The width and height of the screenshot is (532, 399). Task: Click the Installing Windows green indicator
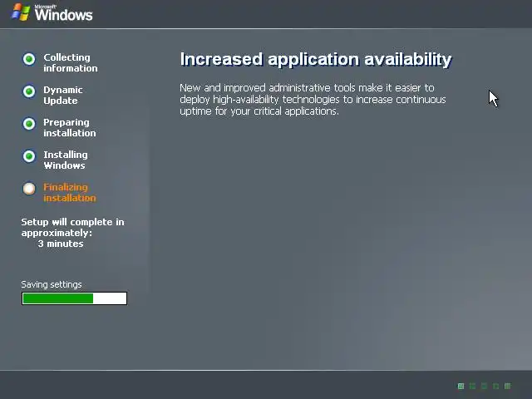[29, 156]
